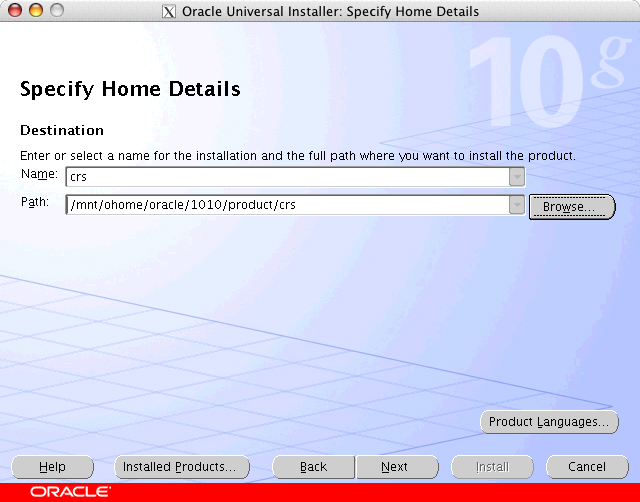
Task: Go Back to the previous step
Action: [x=313, y=467]
